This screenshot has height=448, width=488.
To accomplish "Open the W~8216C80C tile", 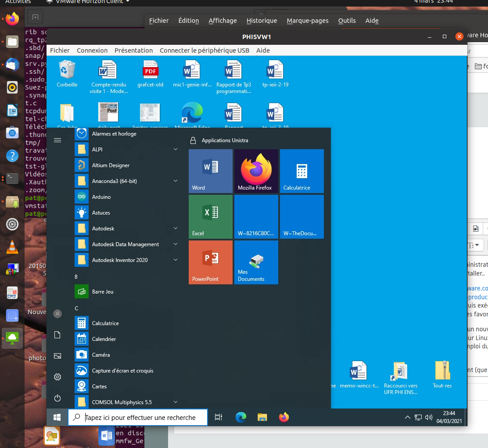I will [x=256, y=217].
